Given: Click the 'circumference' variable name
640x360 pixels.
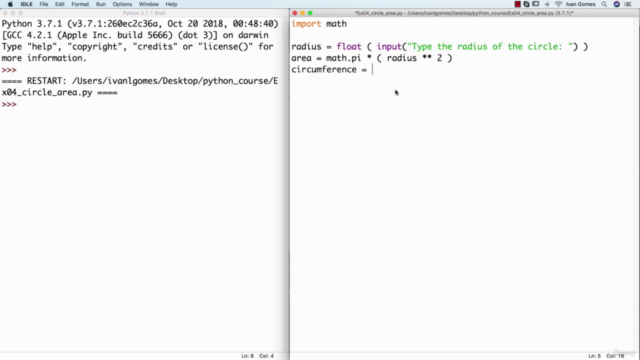Looking at the screenshot, I should pyautogui.click(x=324, y=69).
